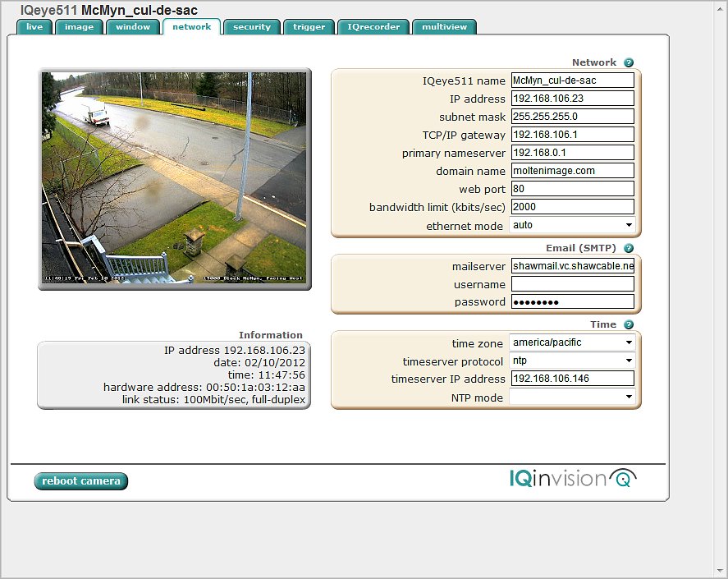Open the image tab
Image resolution: width=728 pixels, height=579 pixels.
(x=79, y=27)
